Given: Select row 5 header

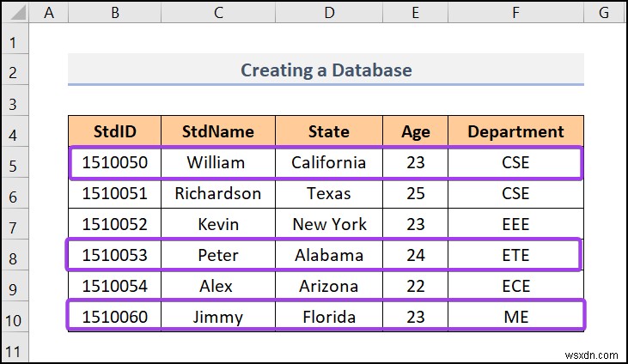Looking at the screenshot, I should (x=15, y=162).
